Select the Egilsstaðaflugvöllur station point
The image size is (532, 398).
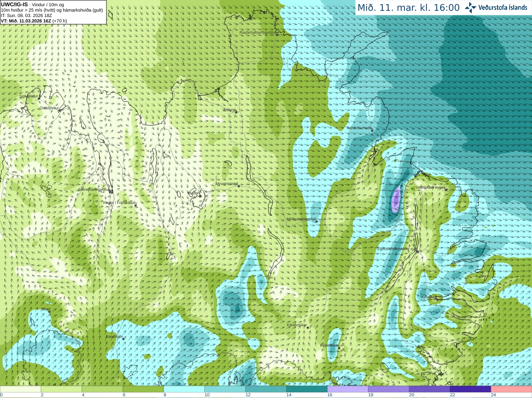[x=417, y=251]
